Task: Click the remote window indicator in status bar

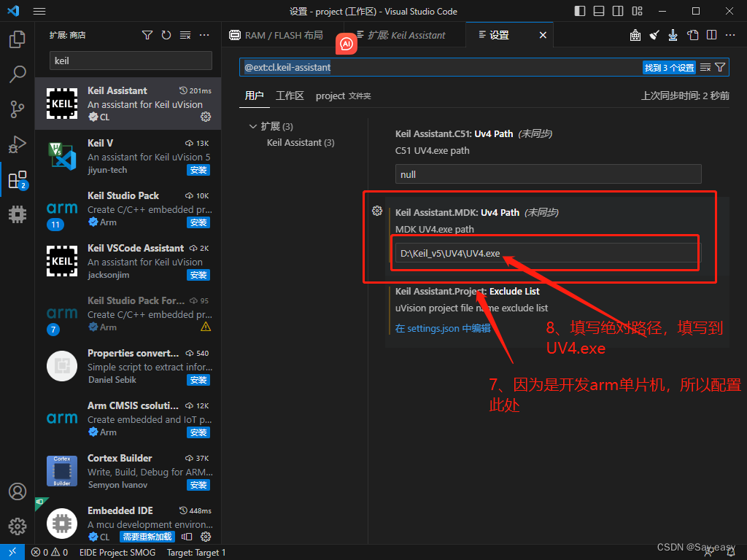Action: (x=12, y=553)
